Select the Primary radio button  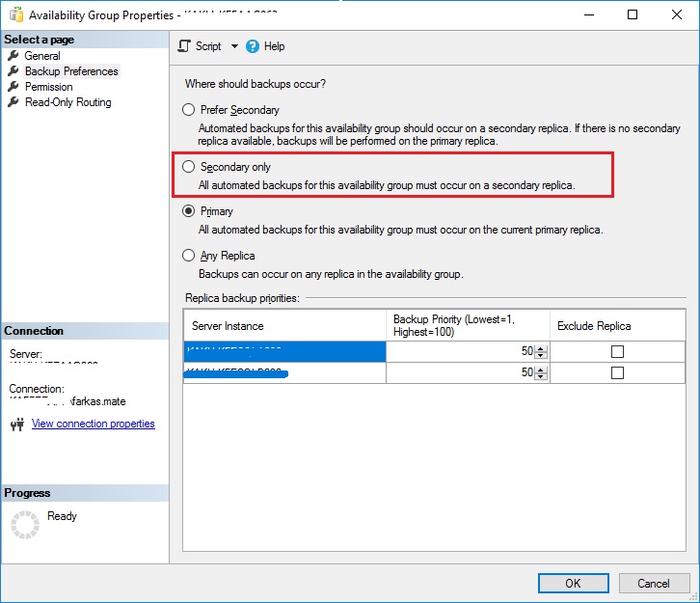coord(188,211)
